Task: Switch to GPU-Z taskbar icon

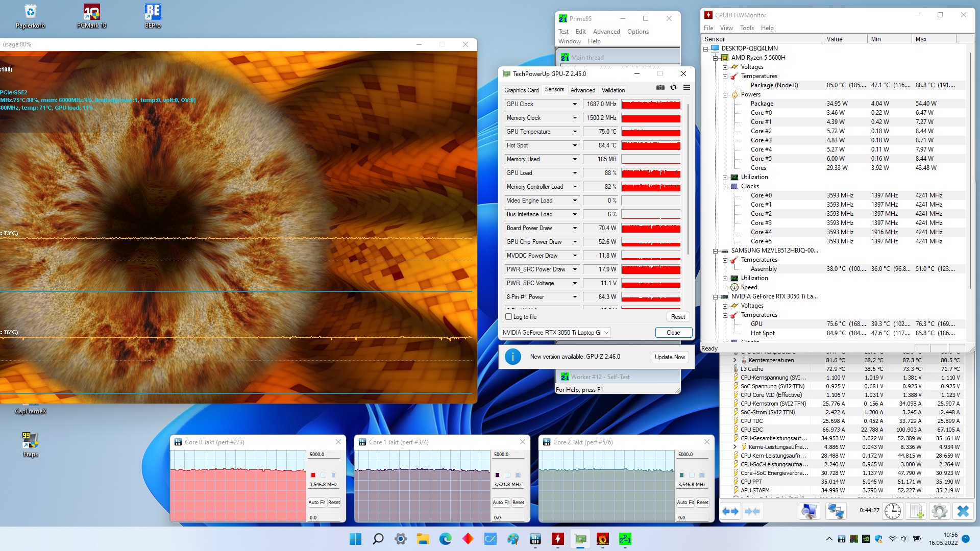Action: click(580, 539)
